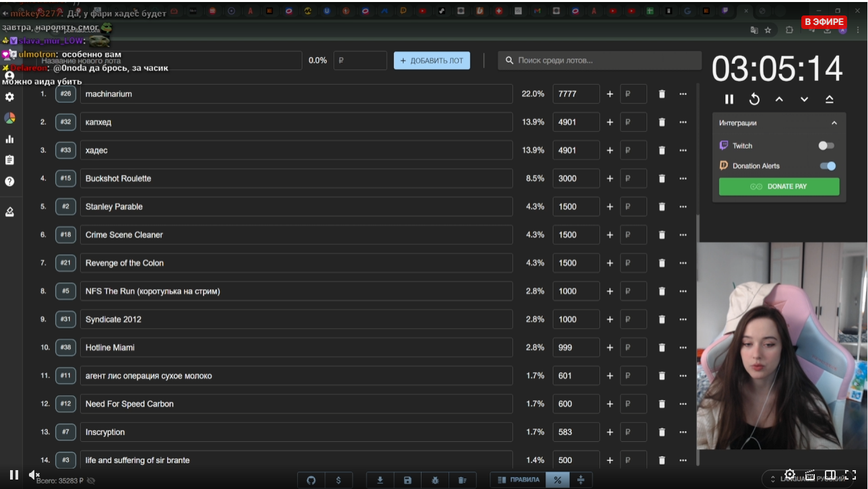
Task: Click the plus icon on the хадес row
Action: coord(610,150)
